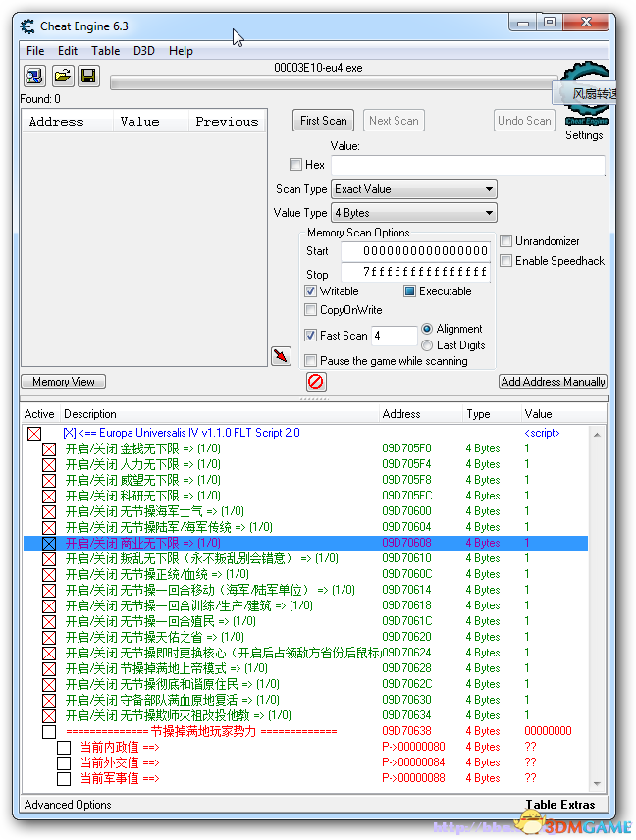Open the Help menu
636x840 pixels.
click(x=181, y=51)
